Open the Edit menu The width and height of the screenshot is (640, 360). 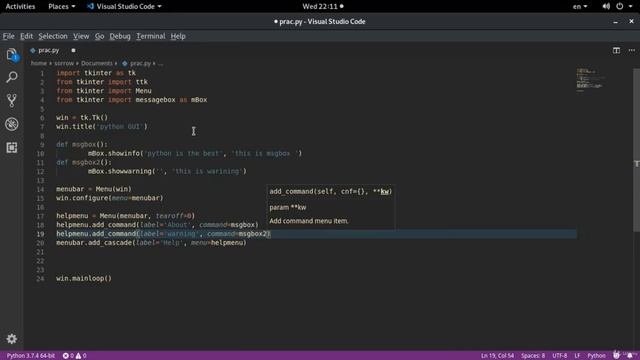tap(27, 36)
